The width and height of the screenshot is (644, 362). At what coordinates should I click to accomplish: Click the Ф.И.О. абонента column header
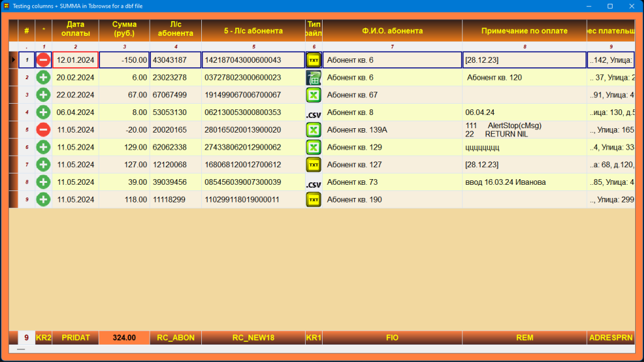pos(392,30)
